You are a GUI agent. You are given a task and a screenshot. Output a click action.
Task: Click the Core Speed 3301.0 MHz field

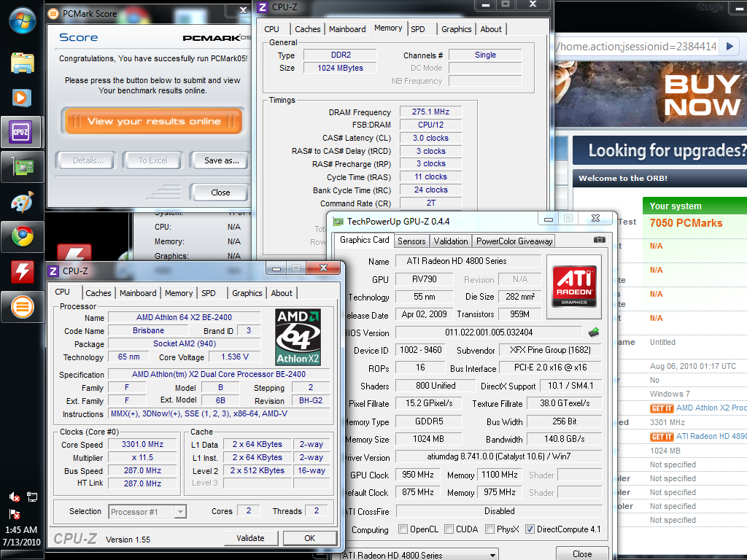tap(142, 444)
